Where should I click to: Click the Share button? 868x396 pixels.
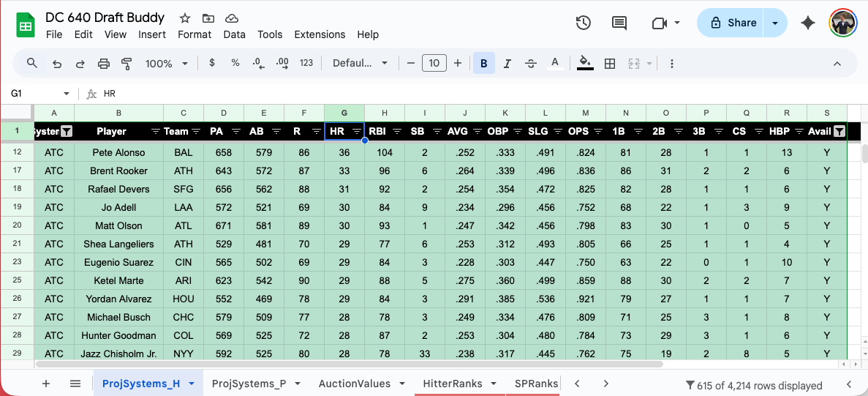pos(731,23)
